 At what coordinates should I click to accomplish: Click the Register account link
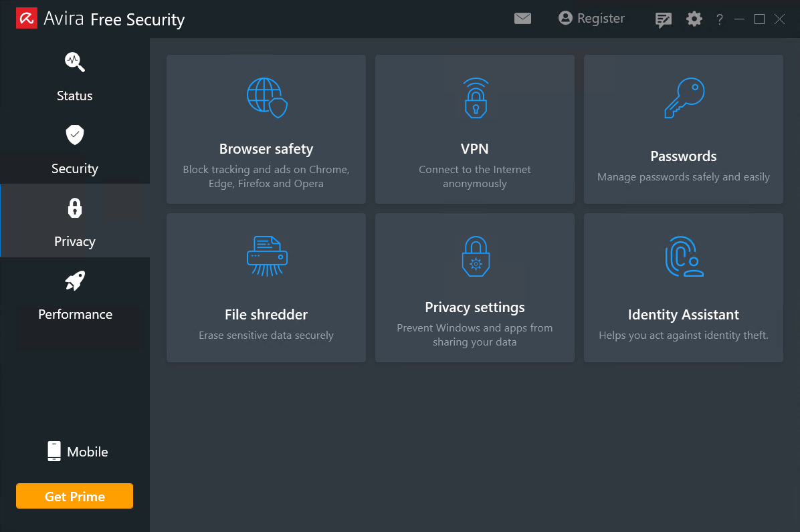pyautogui.click(x=591, y=18)
